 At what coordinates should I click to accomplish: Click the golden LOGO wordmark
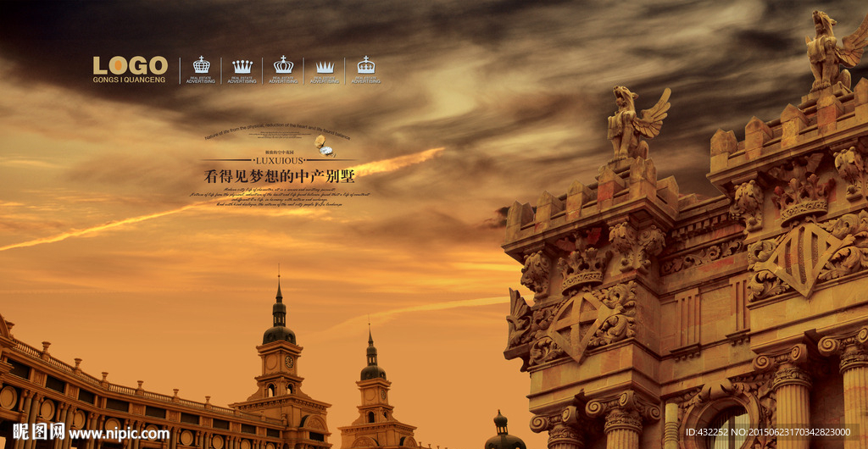(130, 65)
